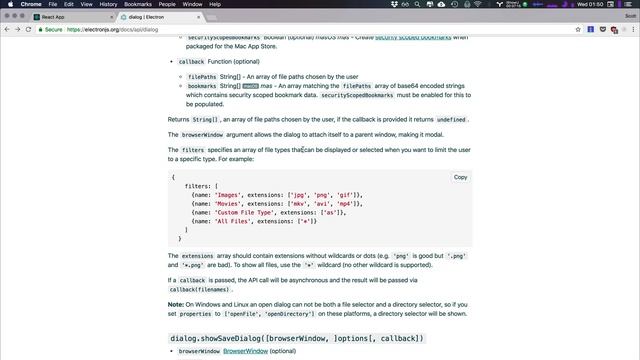Open the History menu
Viewport: 640px width, 360px height.
108,4
